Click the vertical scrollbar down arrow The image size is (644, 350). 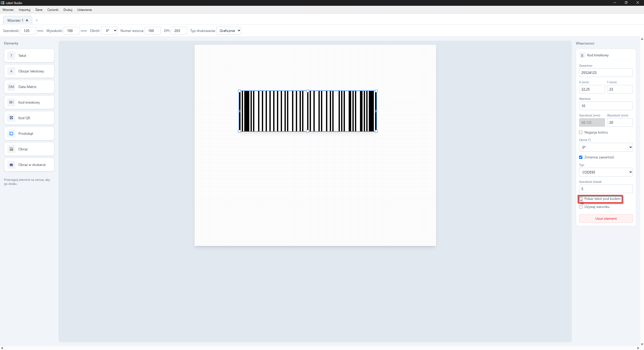(x=642, y=344)
